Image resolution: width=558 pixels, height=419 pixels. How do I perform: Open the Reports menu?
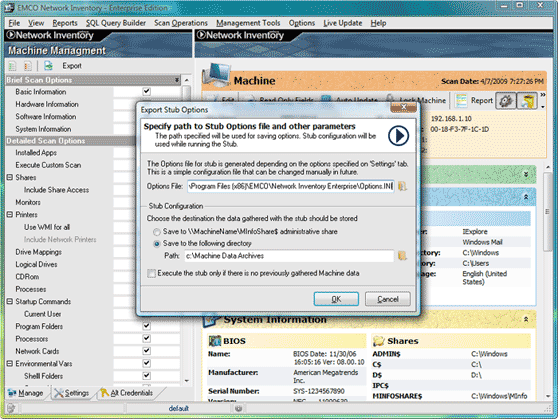point(65,23)
